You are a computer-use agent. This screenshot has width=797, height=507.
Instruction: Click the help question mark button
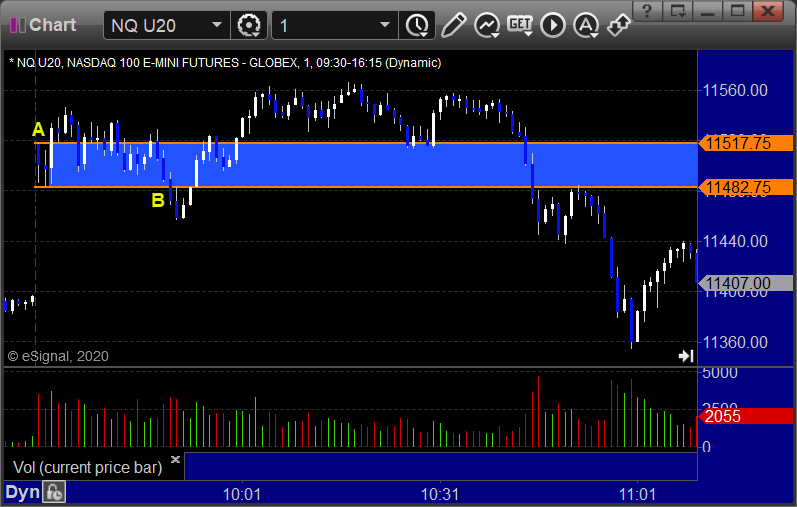coord(647,11)
